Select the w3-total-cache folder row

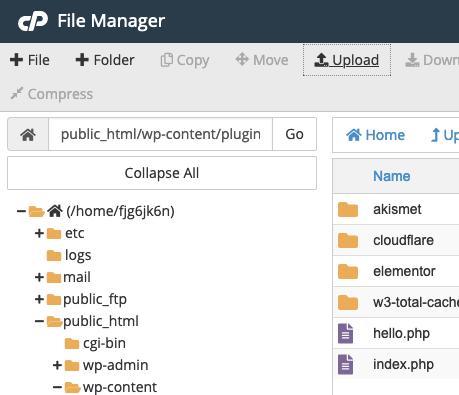[396, 302]
